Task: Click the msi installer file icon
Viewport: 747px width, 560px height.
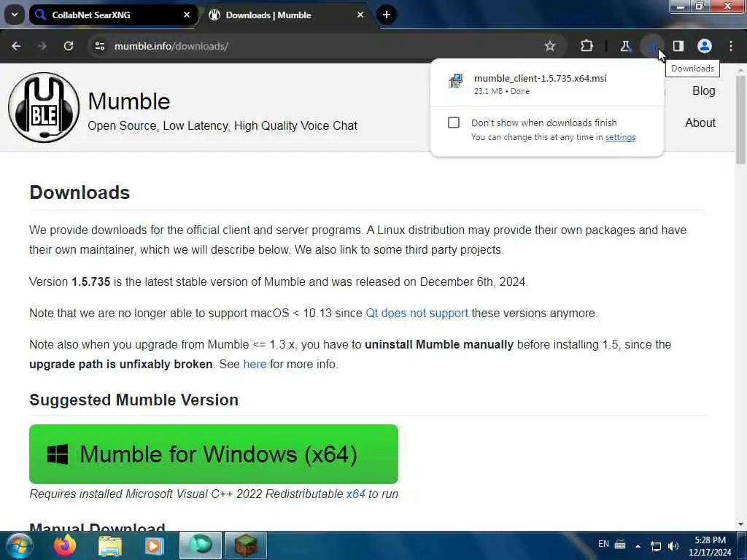Action: point(455,82)
